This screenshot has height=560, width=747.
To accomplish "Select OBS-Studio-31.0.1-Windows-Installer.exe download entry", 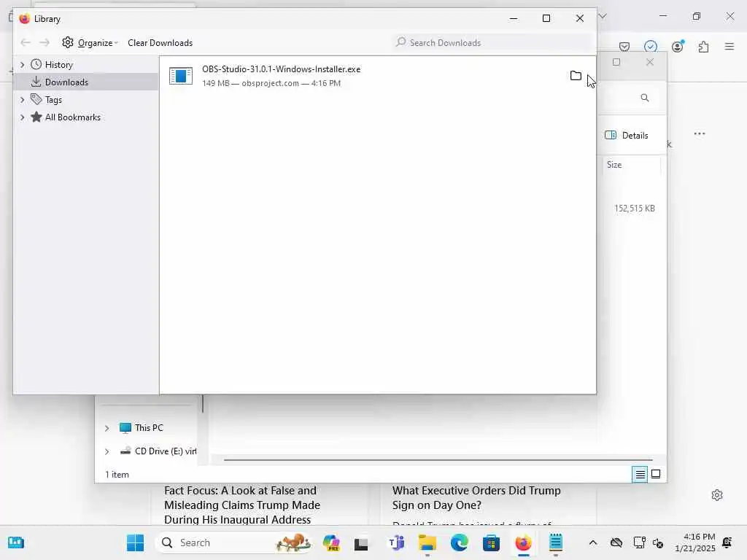I will point(377,76).
